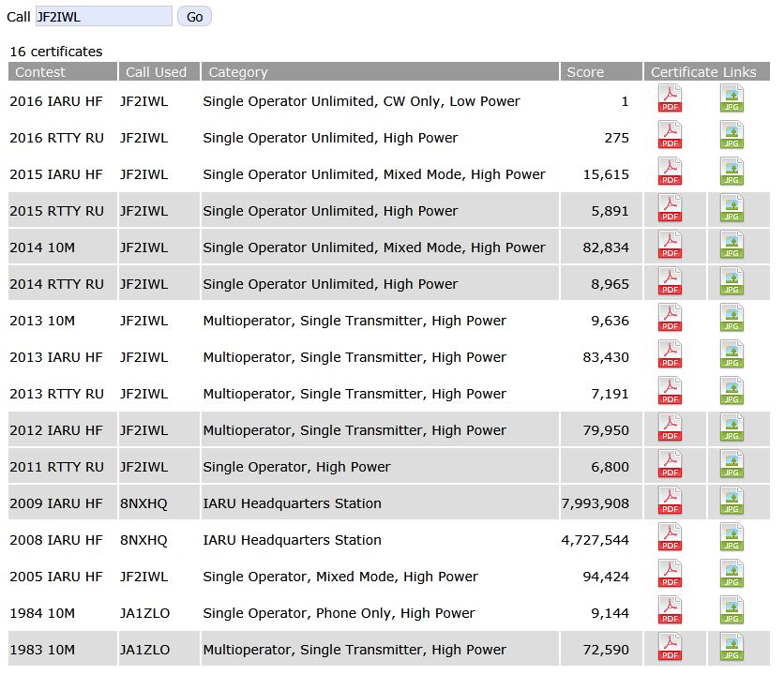The height and width of the screenshot is (675, 784).
Task: Open PDF certificate for 2012 IARU HF
Action: coord(670,428)
